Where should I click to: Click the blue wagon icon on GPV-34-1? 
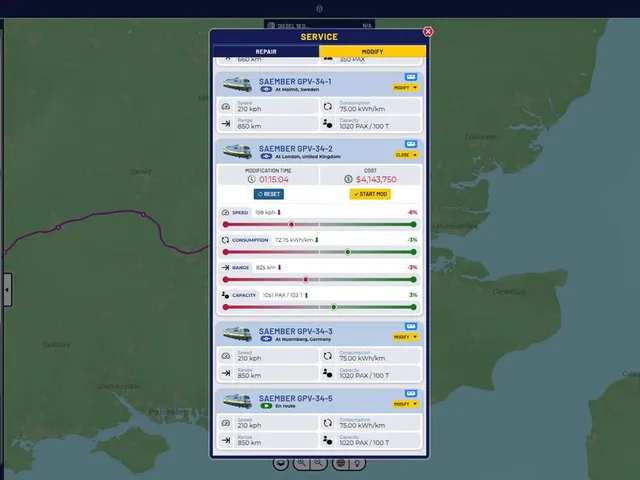(411, 77)
